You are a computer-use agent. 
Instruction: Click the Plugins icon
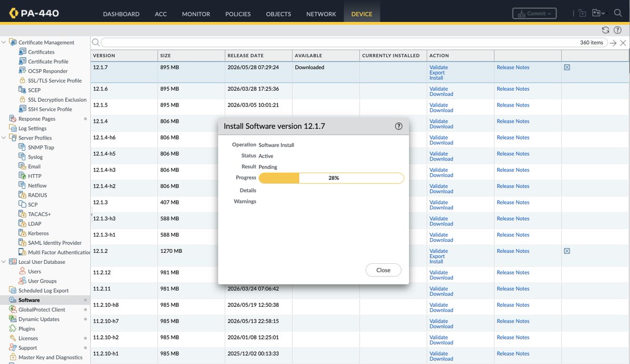click(13, 328)
